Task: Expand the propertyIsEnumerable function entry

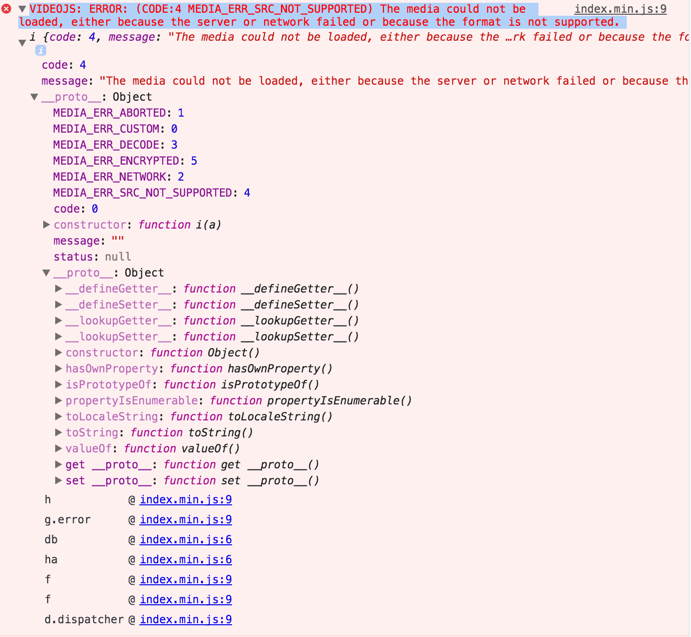Action: (x=58, y=400)
